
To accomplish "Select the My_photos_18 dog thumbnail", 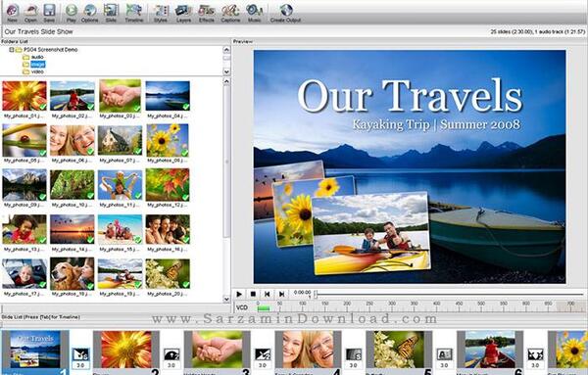I will (72, 273).
